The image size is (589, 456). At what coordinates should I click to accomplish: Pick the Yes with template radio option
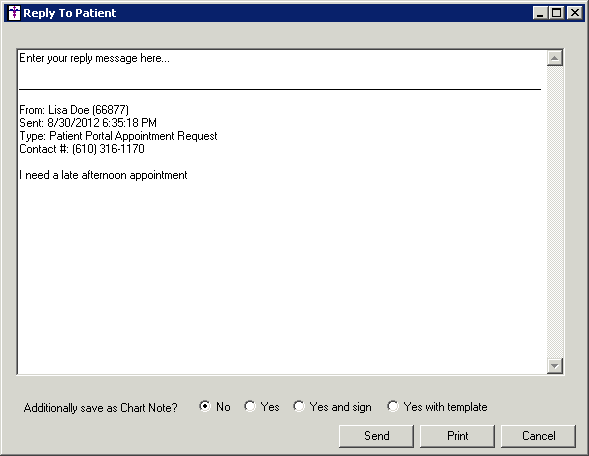tap(393, 406)
